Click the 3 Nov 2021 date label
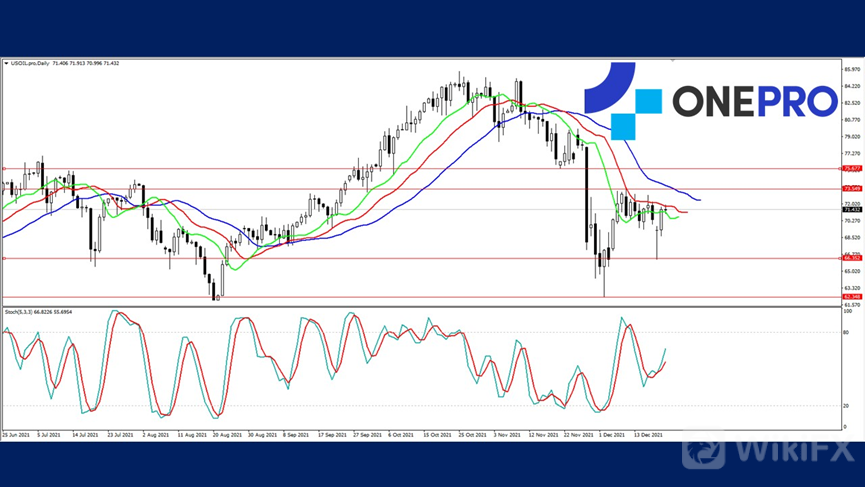Screen dimensions: 865x487 (x=508, y=436)
